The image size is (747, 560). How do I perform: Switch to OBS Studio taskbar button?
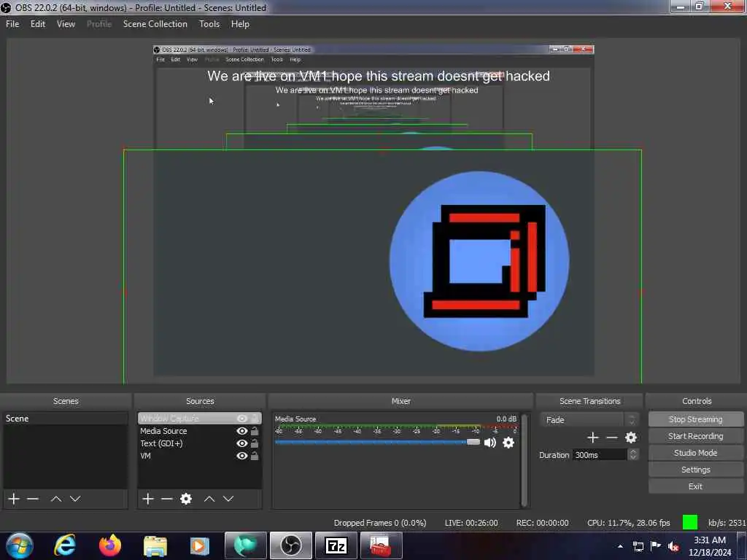tap(290, 545)
